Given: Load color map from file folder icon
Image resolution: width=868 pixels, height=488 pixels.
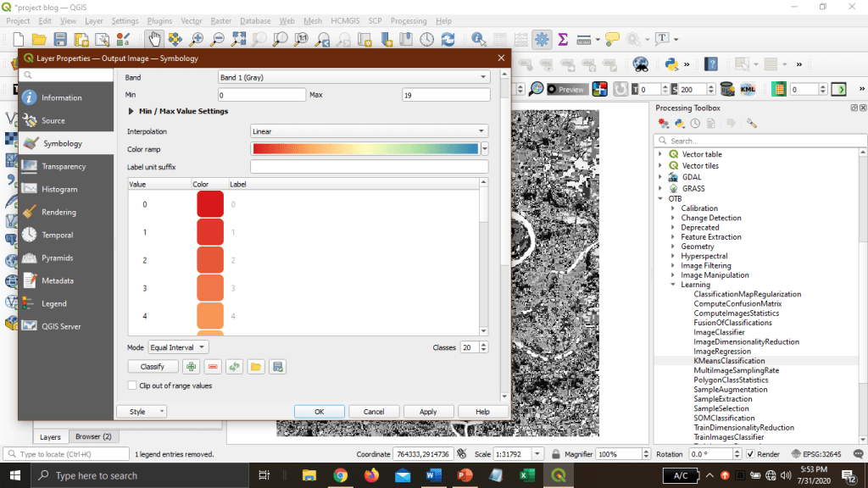Looking at the screenshot, I should (256, 366).
